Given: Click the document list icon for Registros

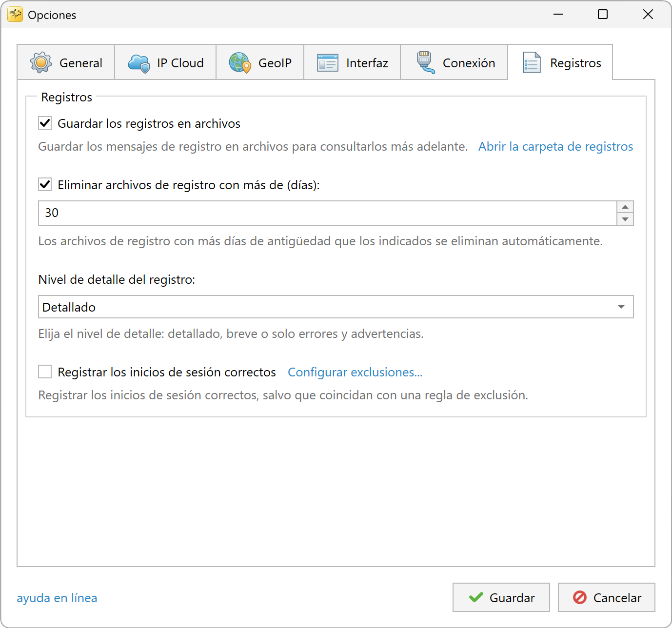Looking at the screenshot, I should 532,62.
